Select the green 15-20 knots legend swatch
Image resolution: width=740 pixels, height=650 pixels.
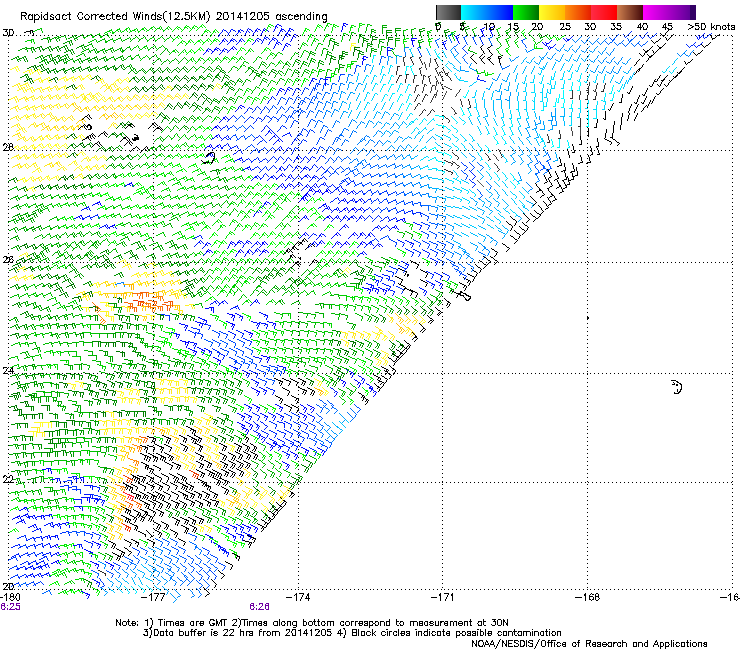pos(526,12)
